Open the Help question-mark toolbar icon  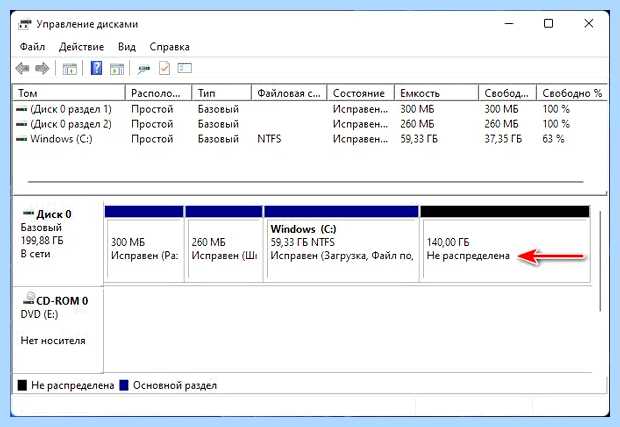tap(96, 68)
